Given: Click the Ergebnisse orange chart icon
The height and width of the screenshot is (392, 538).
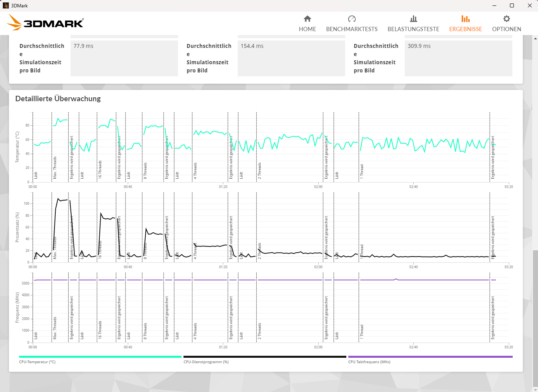Looking at the screenshot, I should pyautogui.click(x=466, y=19).
